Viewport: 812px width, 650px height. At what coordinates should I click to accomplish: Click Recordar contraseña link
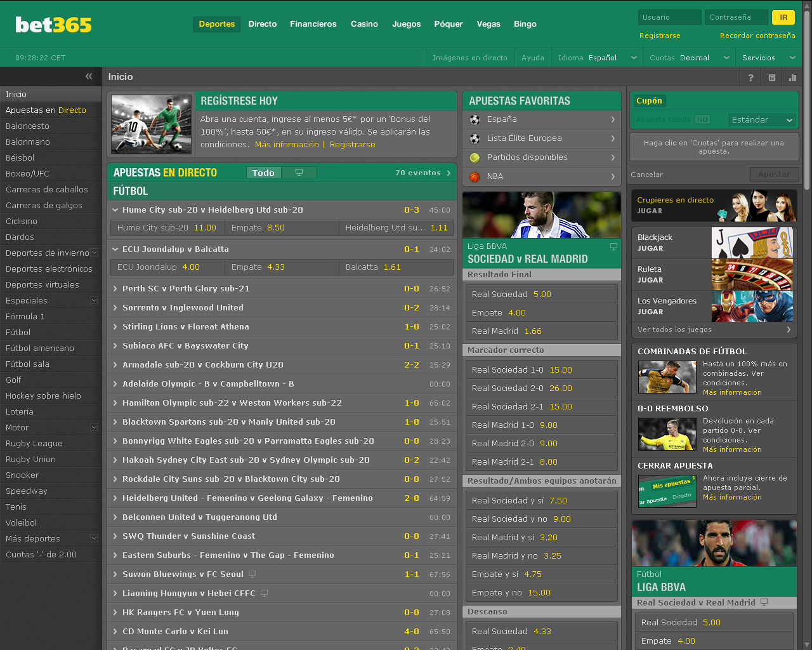(757, 36)
